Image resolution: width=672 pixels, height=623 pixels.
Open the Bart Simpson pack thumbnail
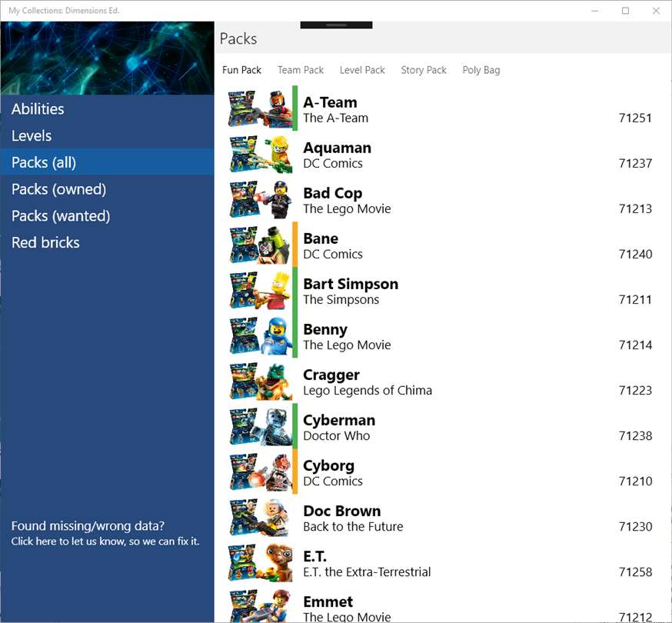[260, 290]
